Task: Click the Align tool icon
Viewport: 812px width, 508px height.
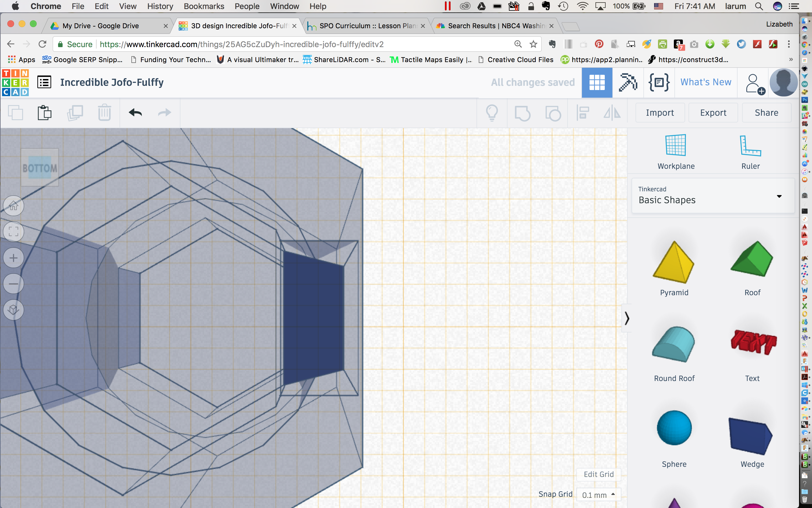Action: (x=583, y=113)
